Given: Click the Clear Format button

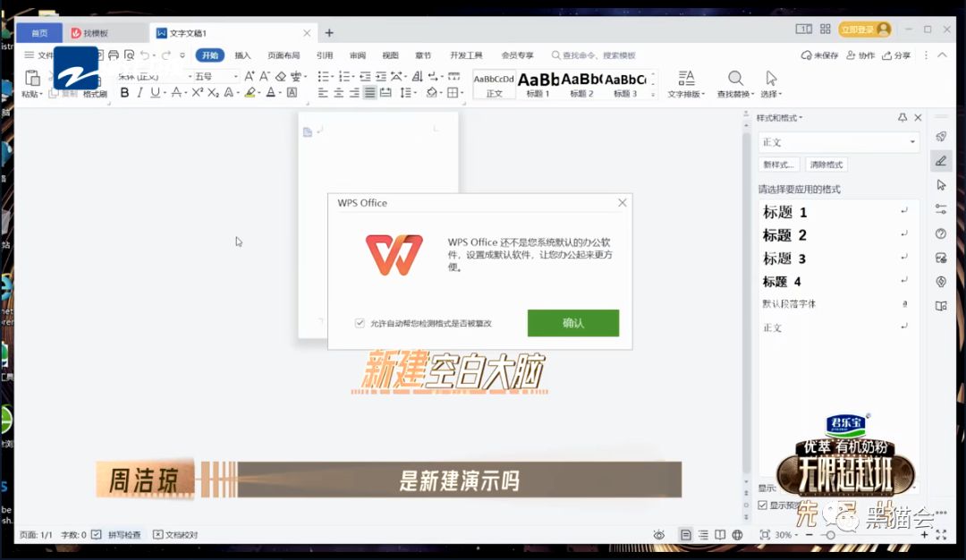Looking at the screenshot, I should (x=826, y=165).
